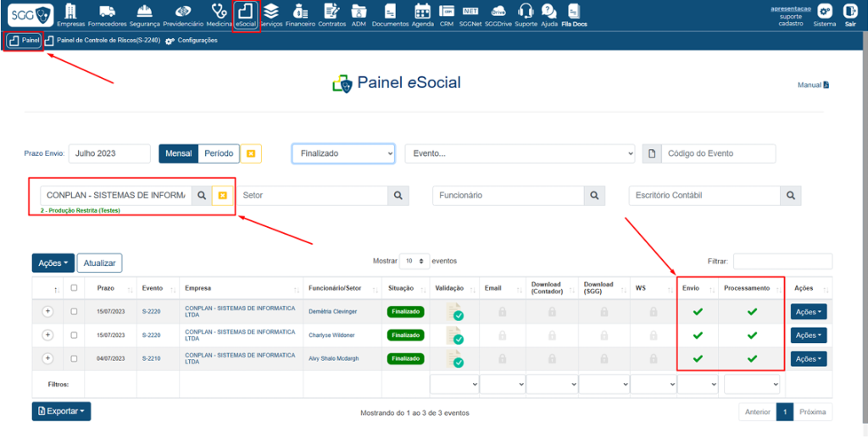Open the top-left Ações dropdown button
Viewport: 868px width, 438px height.
pos(53,263)
